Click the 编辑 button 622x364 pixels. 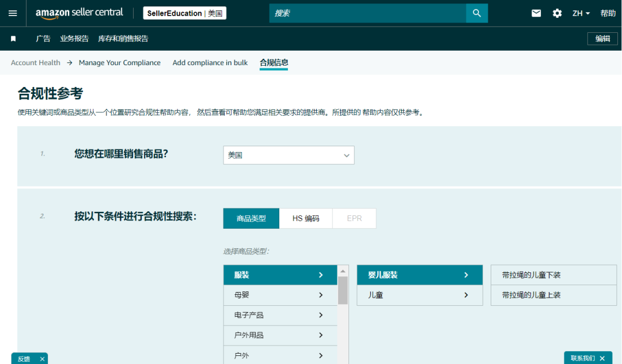point(602,38)
